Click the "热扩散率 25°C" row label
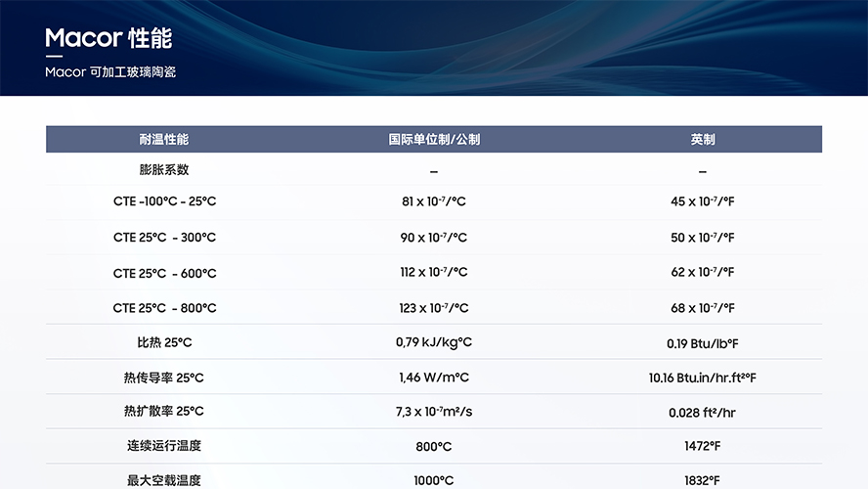Viewport: 868px width, 489px height. click(x=164, y=412)
